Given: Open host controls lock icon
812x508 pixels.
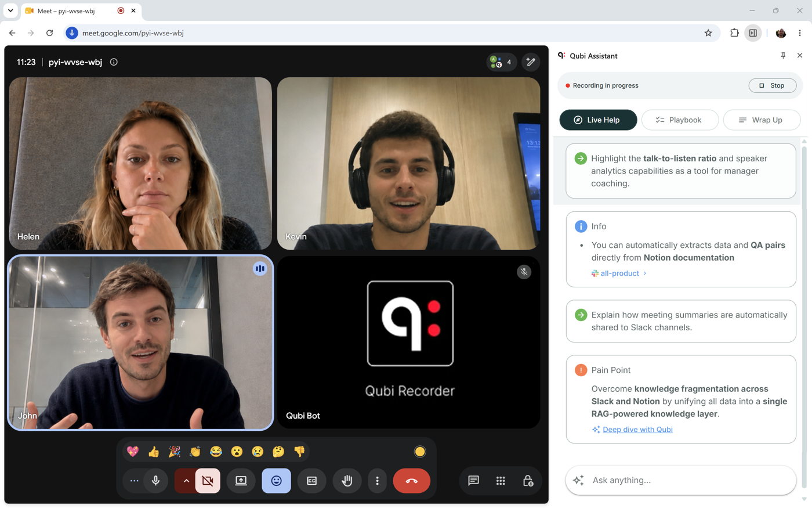Looking at the screenshot, I should [x=528, y=481].
